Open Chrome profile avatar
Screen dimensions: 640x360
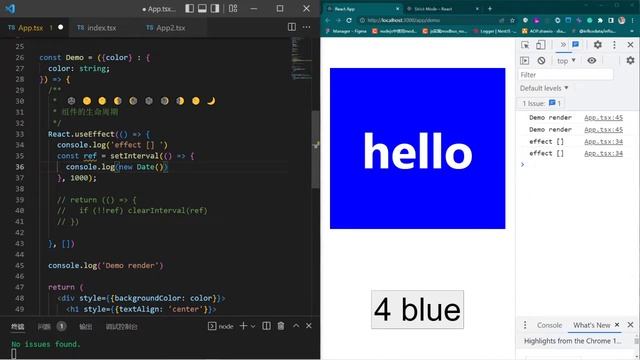coord(622,20)
